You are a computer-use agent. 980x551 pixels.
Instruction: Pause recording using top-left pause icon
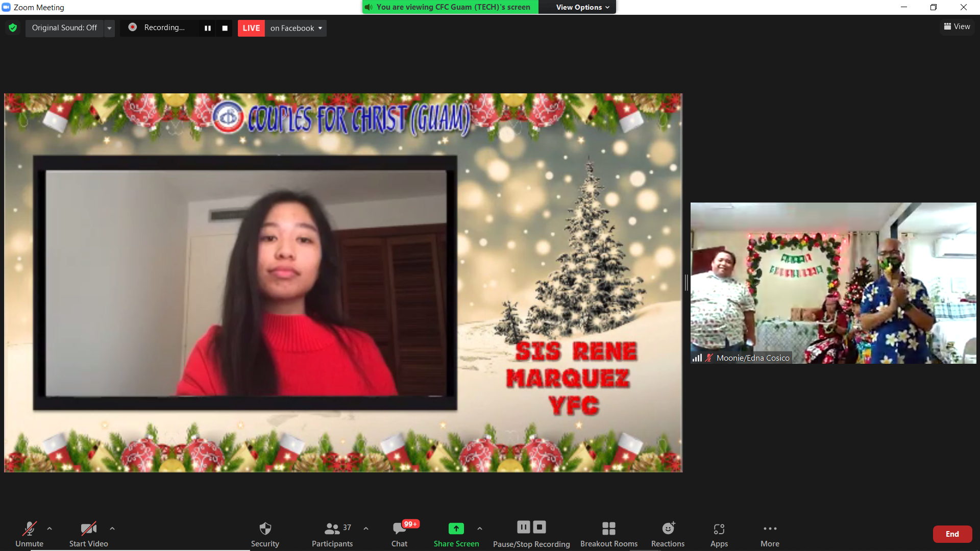pos(208,28)
